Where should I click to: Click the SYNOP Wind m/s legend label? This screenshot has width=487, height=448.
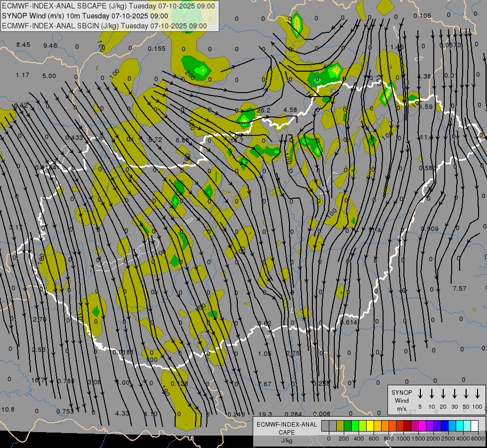pos(401,400)
